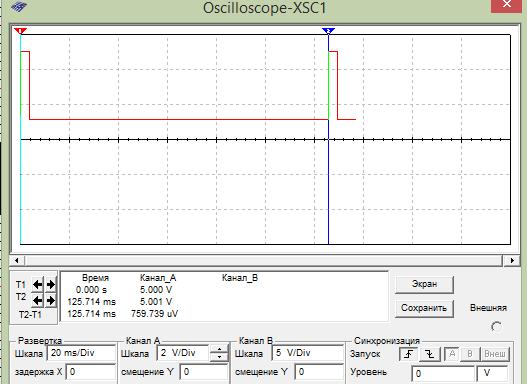Click Канал B scale field 5 V/Div
The image size is (527, 384).
coord(307,353)
